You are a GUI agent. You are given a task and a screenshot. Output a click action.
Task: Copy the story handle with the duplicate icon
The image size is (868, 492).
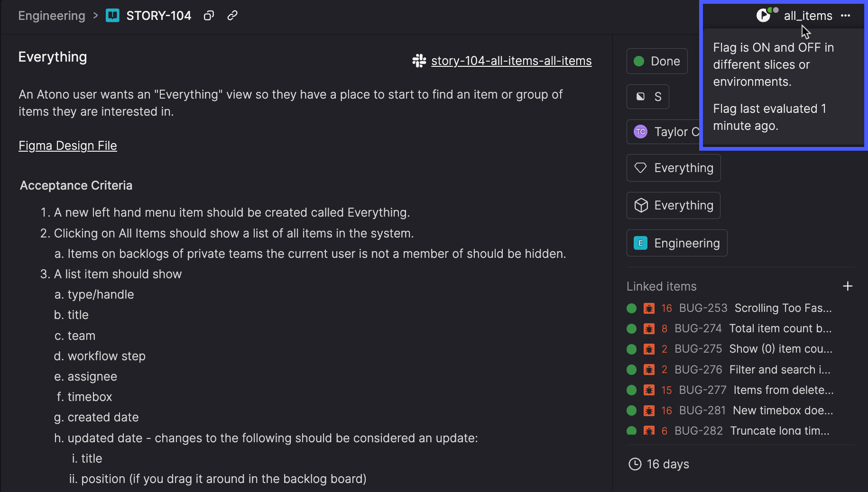point(209,16)
